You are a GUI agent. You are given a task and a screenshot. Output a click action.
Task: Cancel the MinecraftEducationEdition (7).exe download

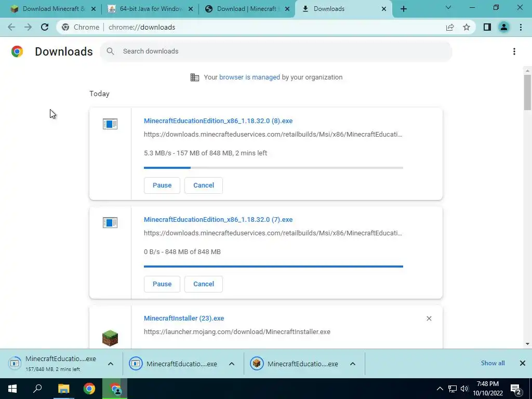204,284
